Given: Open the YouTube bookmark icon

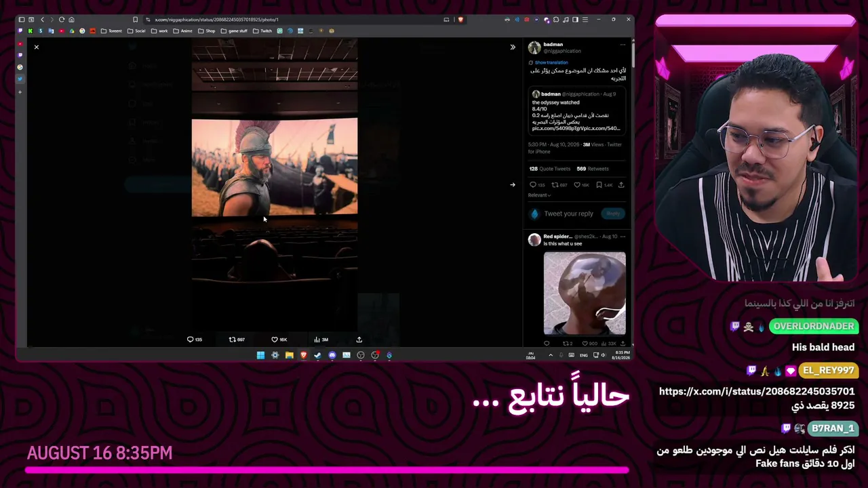Looking at the screenshot, I should [62, 30].
